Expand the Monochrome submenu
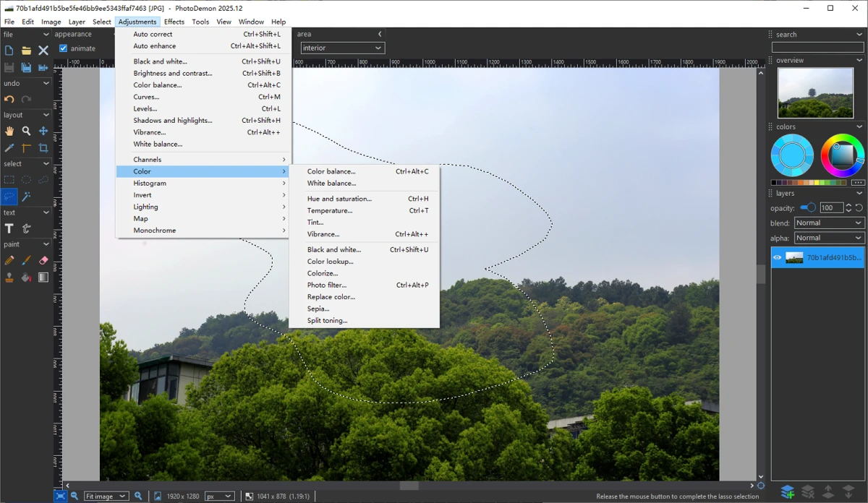This screenshot has height=503, width=868. point(203,231)
